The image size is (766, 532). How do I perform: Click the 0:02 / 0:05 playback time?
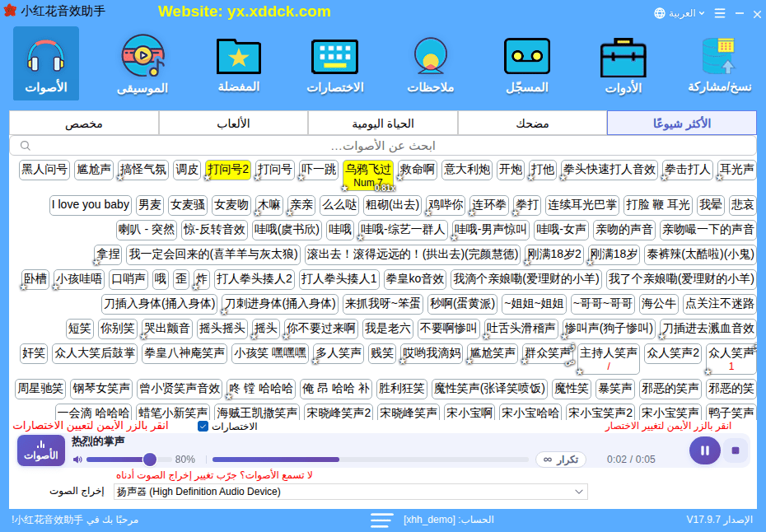tap(631, 460)
